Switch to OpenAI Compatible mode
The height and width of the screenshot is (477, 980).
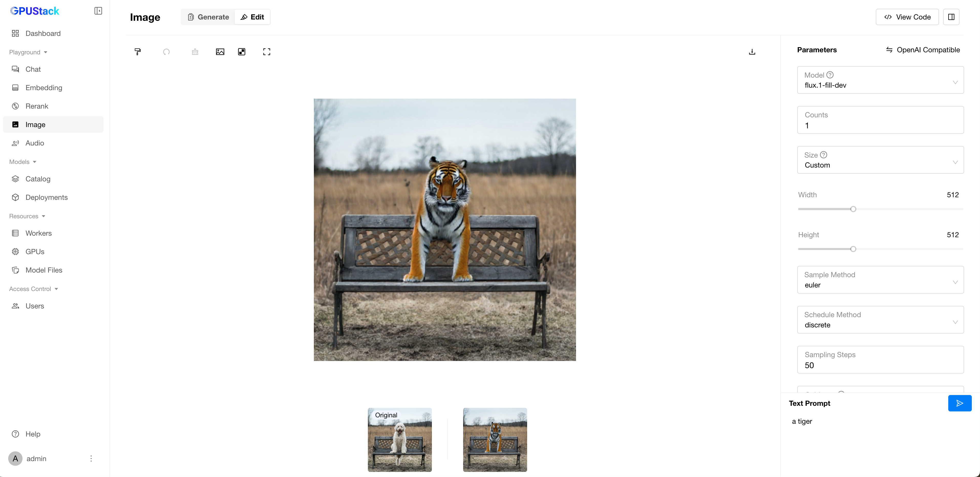tap(923, 50)
